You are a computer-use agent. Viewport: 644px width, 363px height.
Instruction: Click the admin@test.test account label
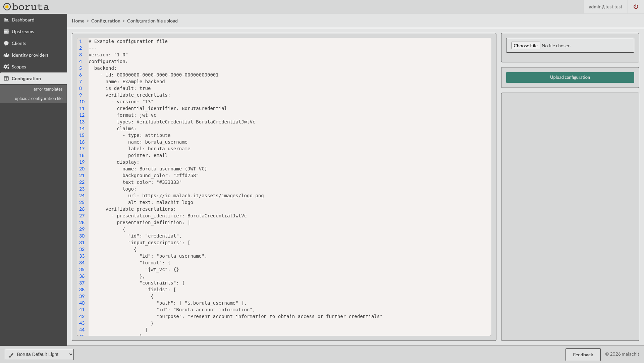[x=605, y=7]
